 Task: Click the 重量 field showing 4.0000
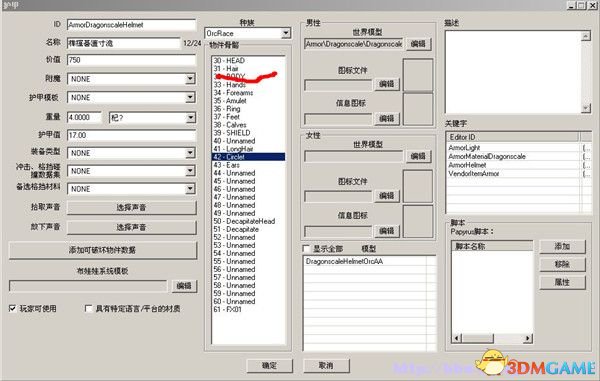point(84,117)
